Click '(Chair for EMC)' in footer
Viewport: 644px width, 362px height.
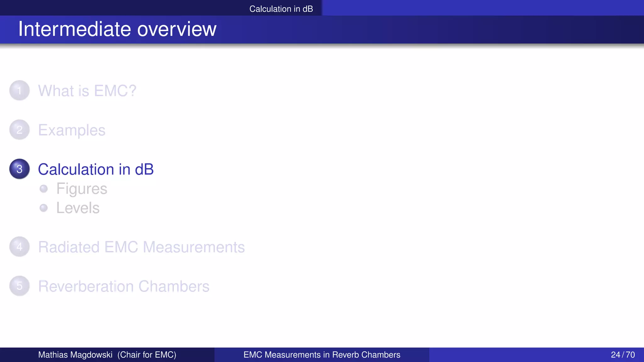[x=147, y=355]
